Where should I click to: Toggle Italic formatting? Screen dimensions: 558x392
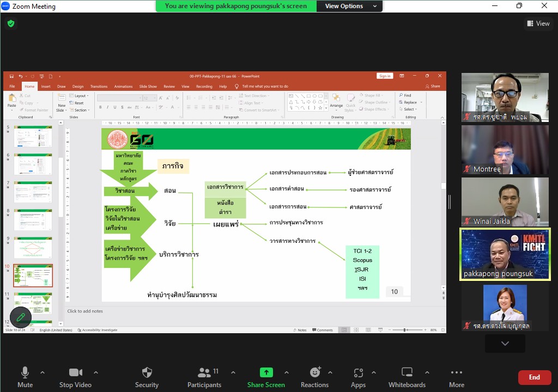(107, 107)
